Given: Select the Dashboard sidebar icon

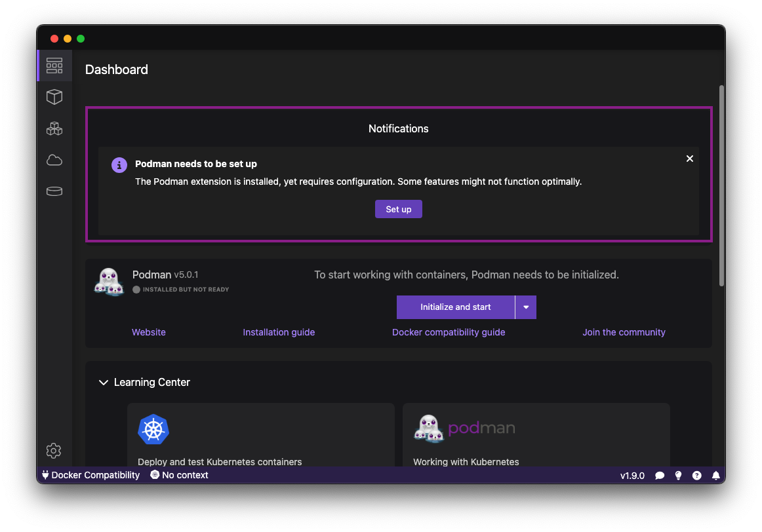Looking at the screenshot, I should (x=54, y=66).
